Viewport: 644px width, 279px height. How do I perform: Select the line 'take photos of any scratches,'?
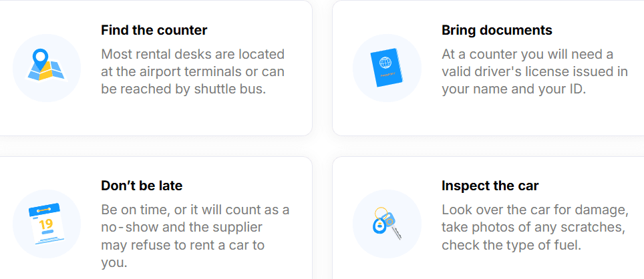pos(534,227)
